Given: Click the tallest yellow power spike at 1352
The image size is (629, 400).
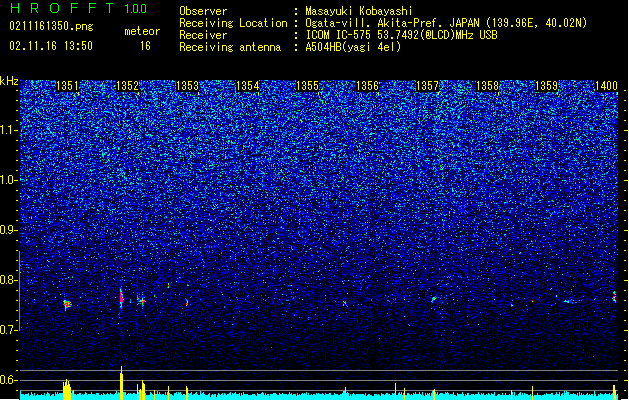Looking at the screenshot, I should (x=121, y=382).
